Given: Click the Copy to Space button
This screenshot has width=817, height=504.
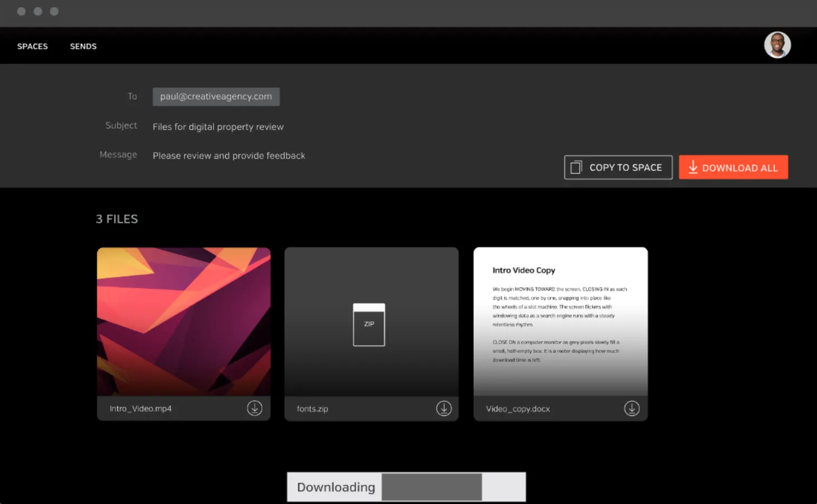Looking at the screenshot, I should click(618, 167).
